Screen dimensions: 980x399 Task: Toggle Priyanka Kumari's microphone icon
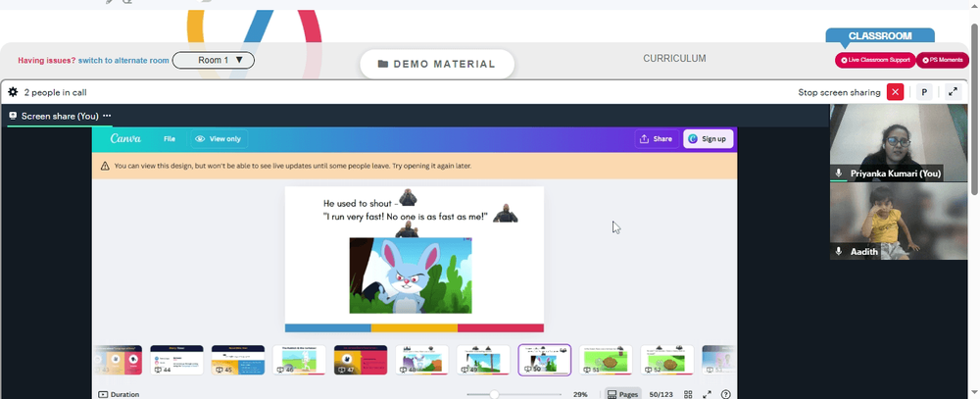coord(839,174)
